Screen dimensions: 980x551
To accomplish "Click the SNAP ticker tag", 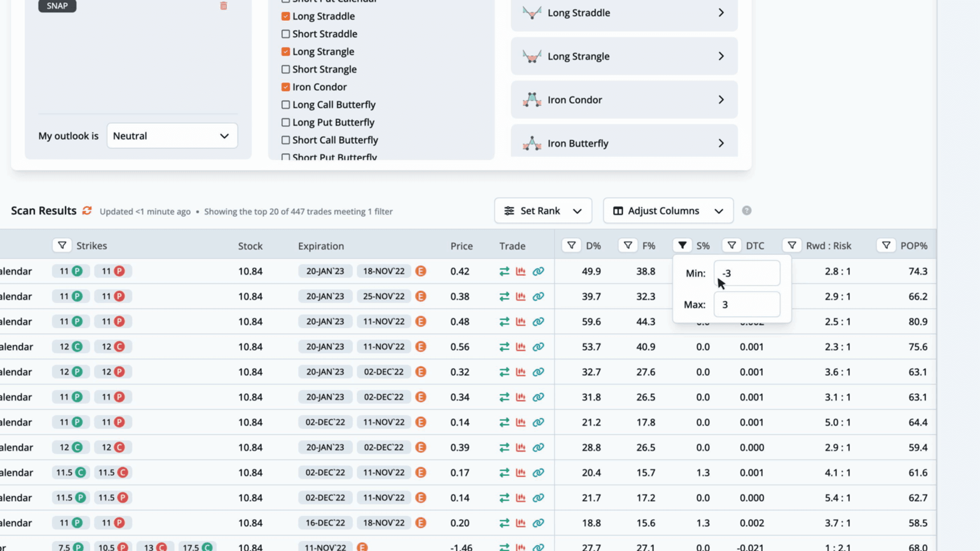I will [57, 6].
